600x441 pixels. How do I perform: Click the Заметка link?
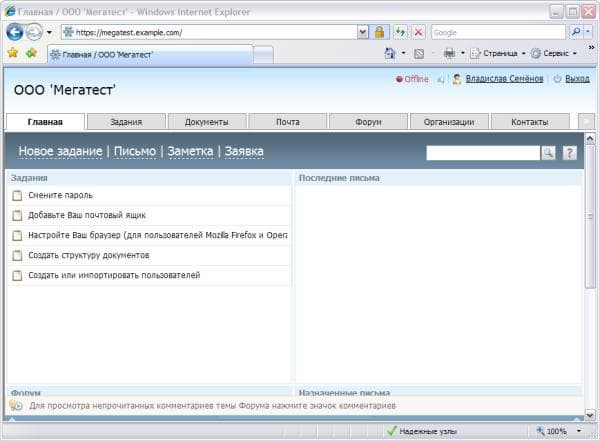190,151
